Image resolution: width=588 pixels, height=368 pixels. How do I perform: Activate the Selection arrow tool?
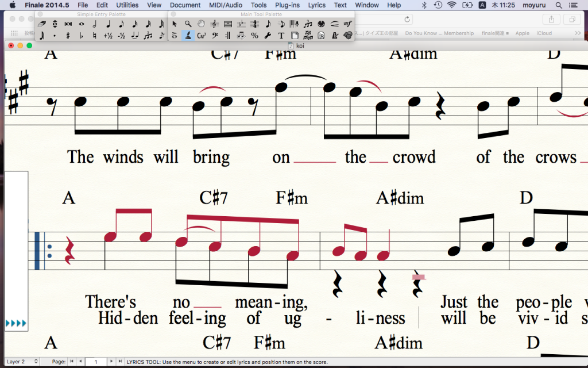point(175,24)
